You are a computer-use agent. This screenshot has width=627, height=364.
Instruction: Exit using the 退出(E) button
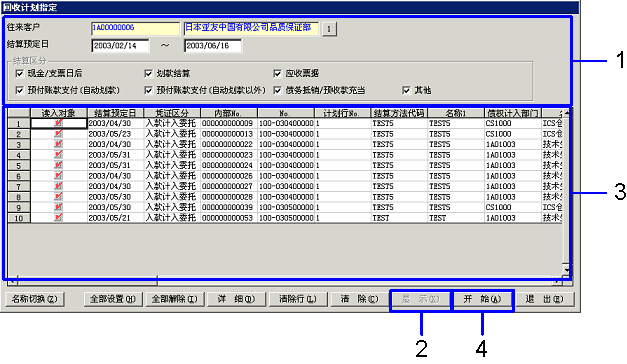click(544, 299)
